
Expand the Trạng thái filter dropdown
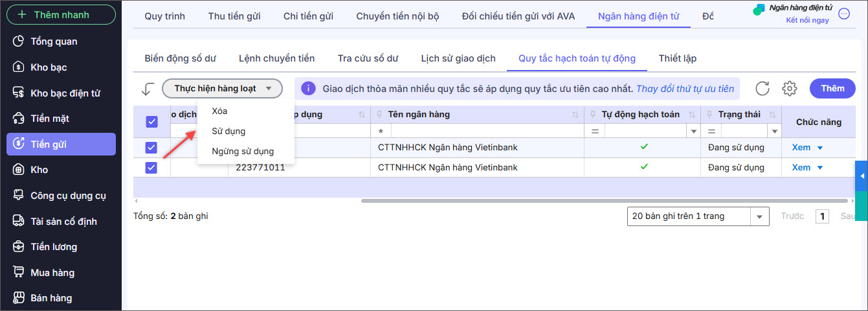coord(775,132)
